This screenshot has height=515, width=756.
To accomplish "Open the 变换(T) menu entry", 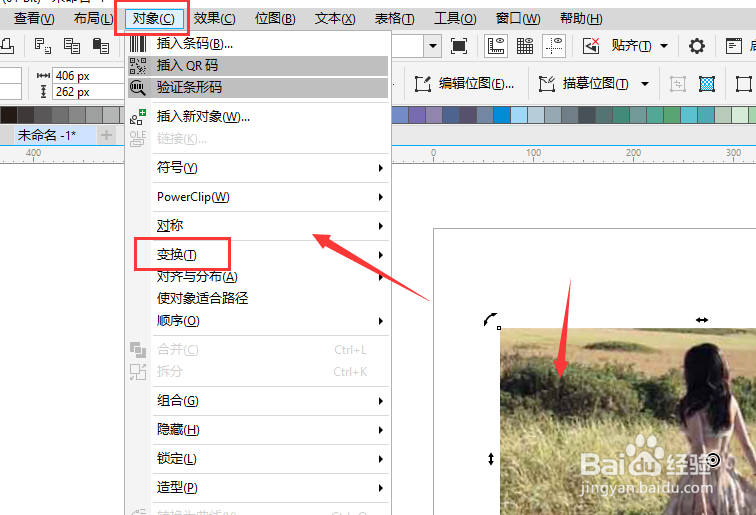I will click(270, 255).
